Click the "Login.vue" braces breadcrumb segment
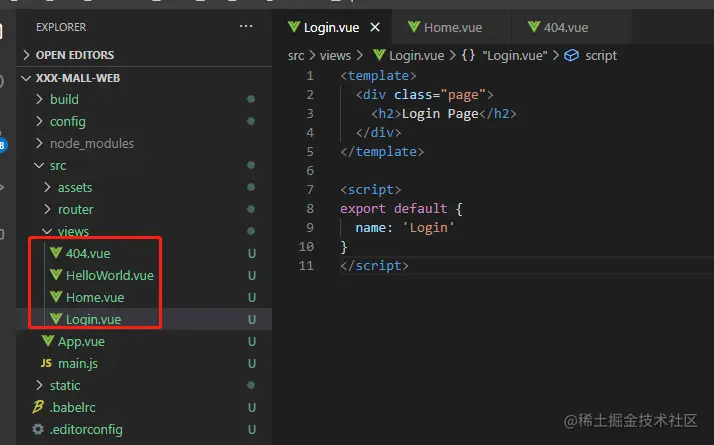This screenshot has height=445, width=714. (x=515, y=56)
